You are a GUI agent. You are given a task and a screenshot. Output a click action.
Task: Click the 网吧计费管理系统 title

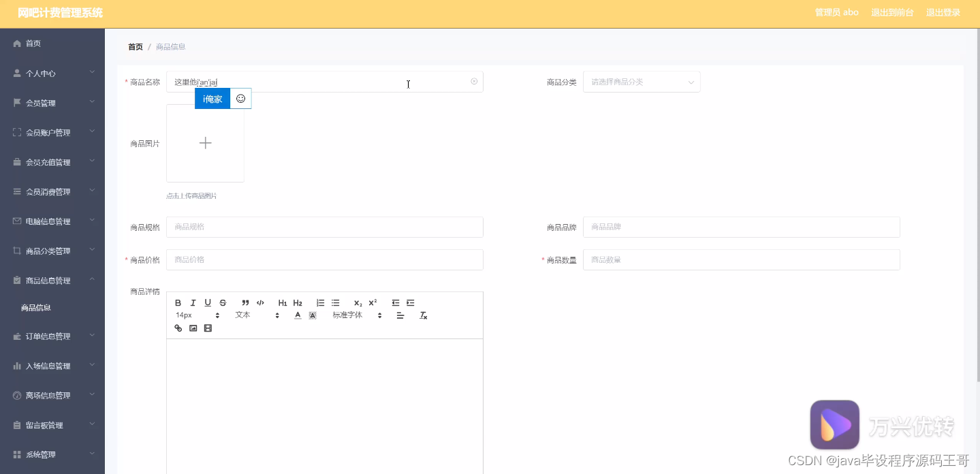tap(60, 13)
